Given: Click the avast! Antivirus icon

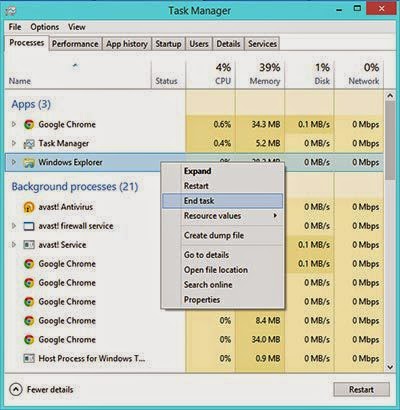Looking at the screenshot, I should coord(29,207).
